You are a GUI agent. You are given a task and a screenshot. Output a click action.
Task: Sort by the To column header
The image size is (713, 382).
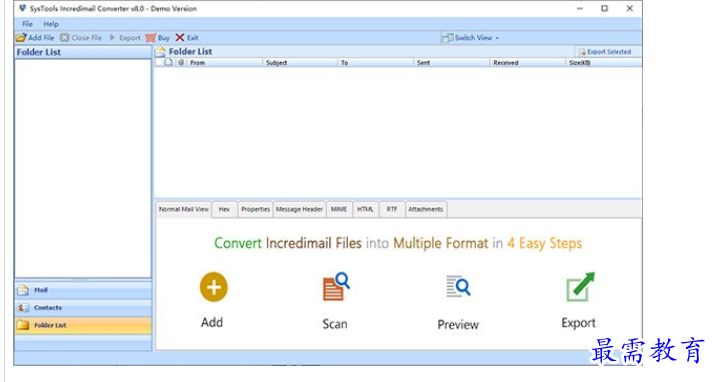point(376,63)
